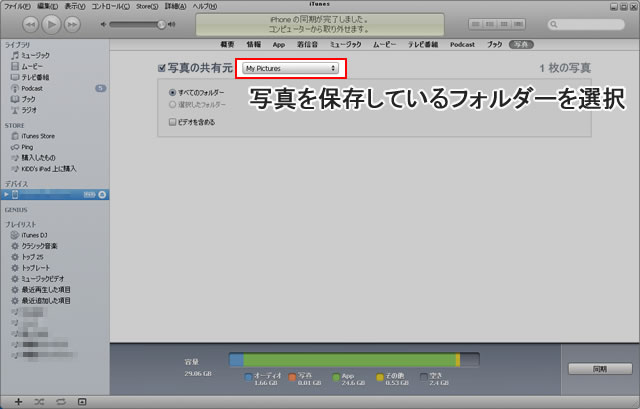Image resolution: width=640 pixels, height=409 pixels.
Task: Toggle the 写真の共有元 checkbox
Action: coord(162,68)
